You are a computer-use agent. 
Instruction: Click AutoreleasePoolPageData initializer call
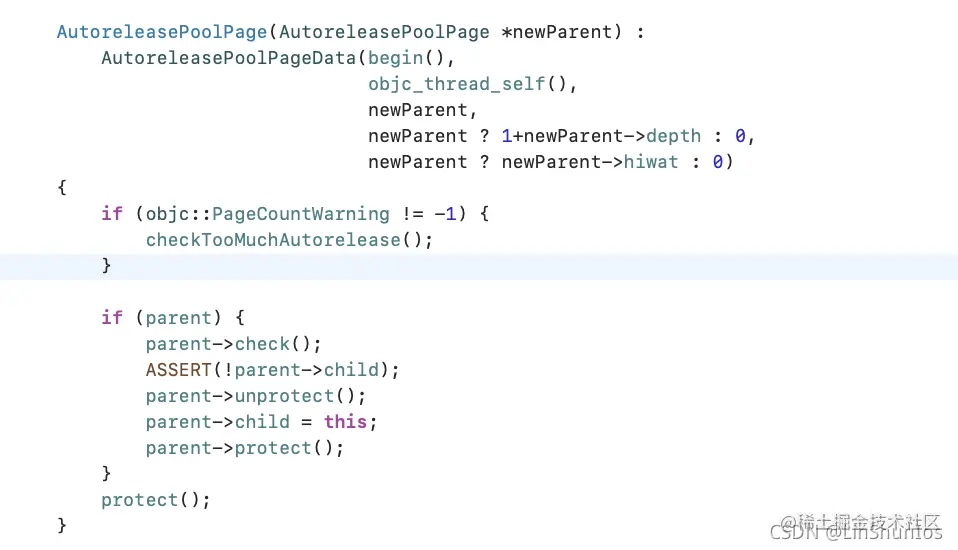pyautogui.click(x=229, y=58)
